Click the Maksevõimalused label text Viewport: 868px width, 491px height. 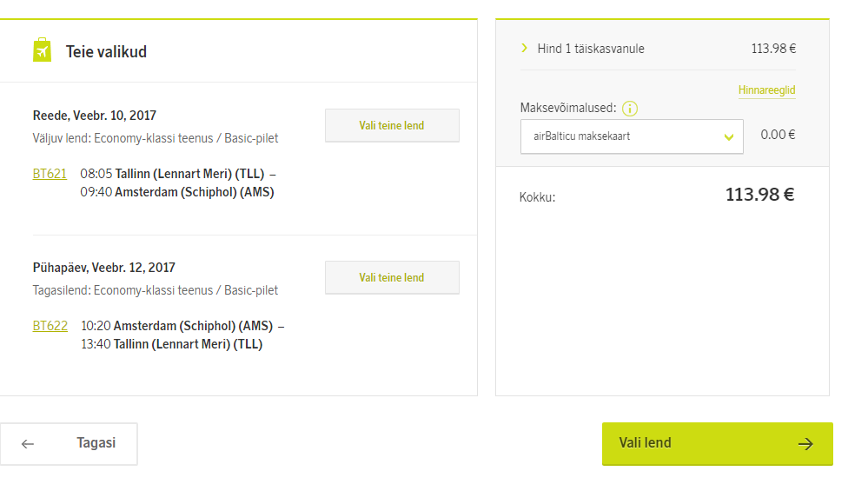568,108
